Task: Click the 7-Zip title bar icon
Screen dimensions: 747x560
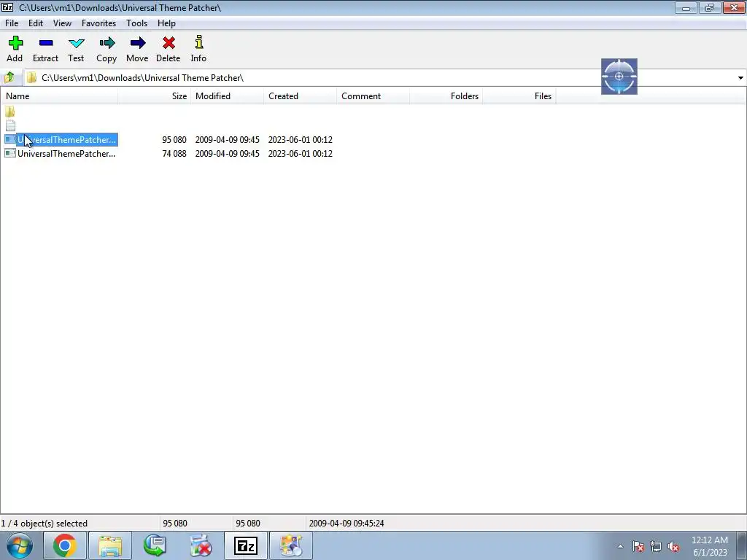Action: [7, 7]
